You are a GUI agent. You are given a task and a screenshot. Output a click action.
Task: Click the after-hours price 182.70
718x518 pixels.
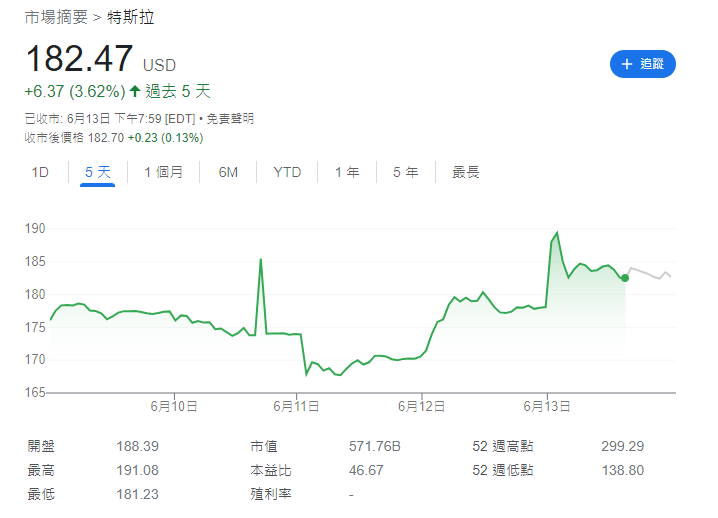point(106,138)
